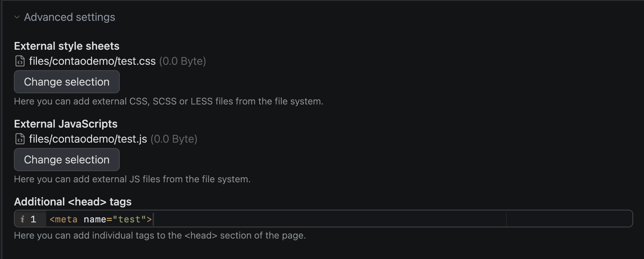Click empty area of head tags editor
Image resolution: width=644 pixels, height=259 pixels.
click(x=327, y=219)
